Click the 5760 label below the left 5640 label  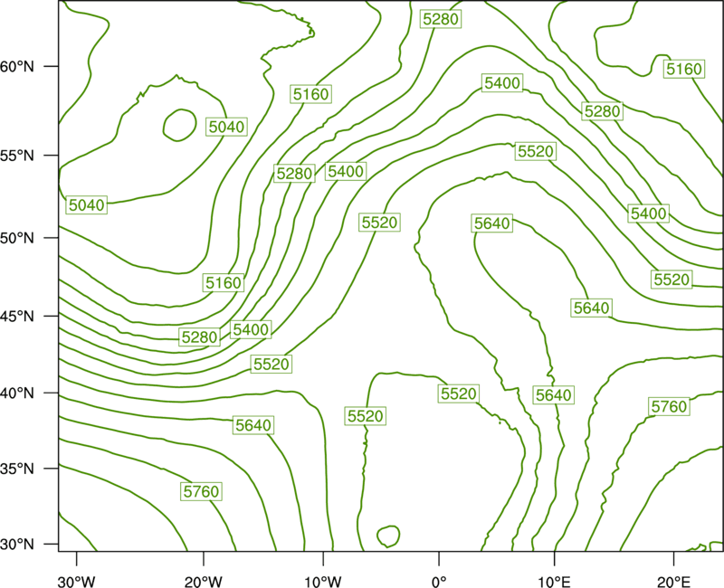tap(201, 491)
